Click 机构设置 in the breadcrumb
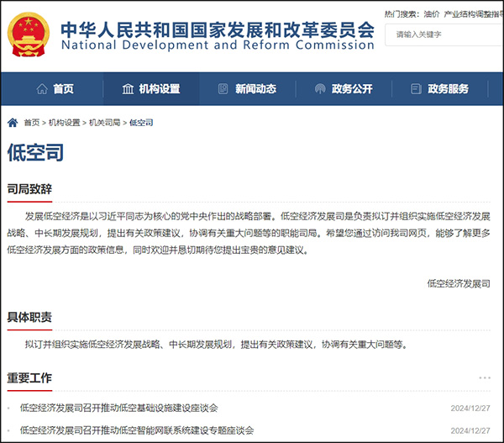 click(65, 123)
